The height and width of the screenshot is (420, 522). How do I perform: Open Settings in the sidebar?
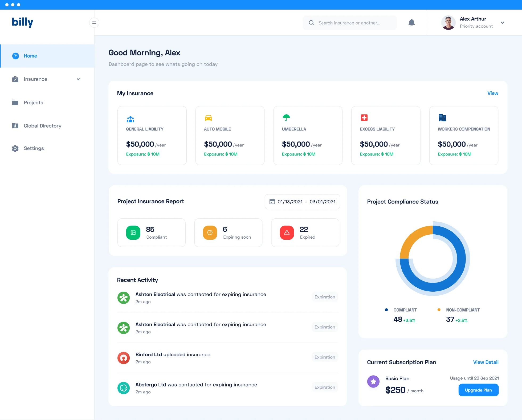(34, 148)
